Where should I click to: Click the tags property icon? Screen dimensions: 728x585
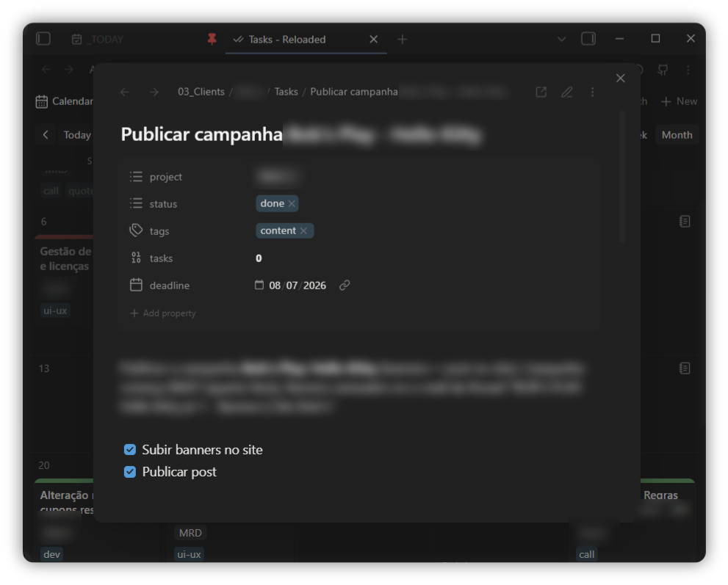[x=136, y=230]
